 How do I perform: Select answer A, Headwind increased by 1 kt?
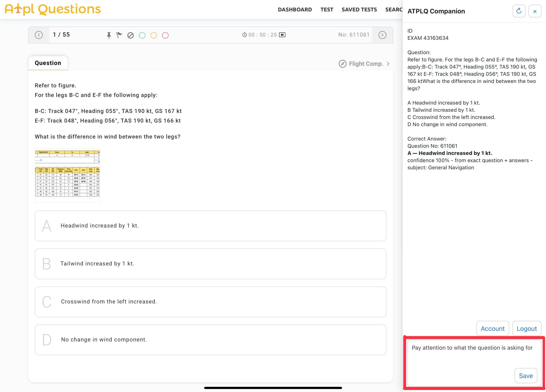[210, 226]
